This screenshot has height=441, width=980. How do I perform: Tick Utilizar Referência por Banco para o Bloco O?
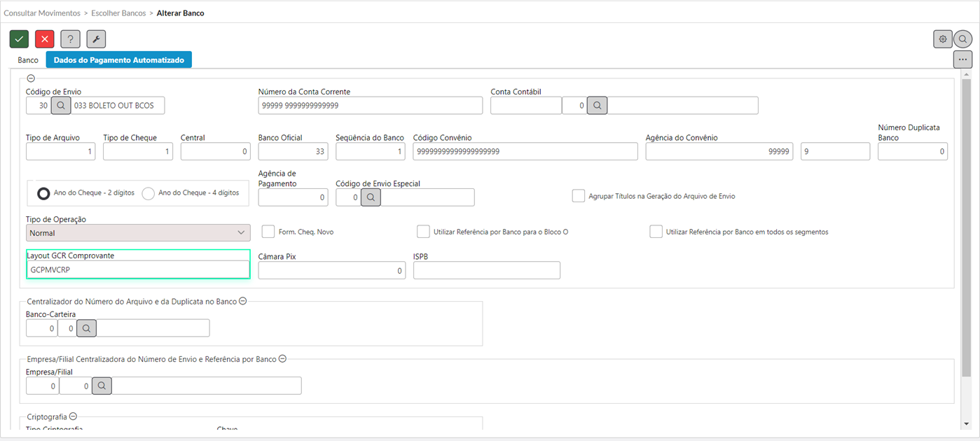pyautogui.click(x=423, y=231)
